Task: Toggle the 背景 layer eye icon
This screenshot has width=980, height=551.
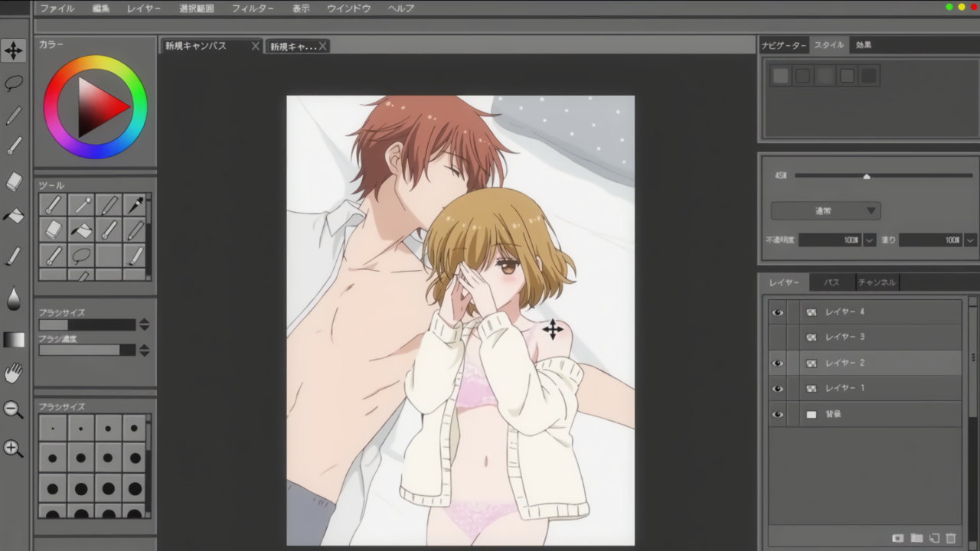Action: coord(778,414)
